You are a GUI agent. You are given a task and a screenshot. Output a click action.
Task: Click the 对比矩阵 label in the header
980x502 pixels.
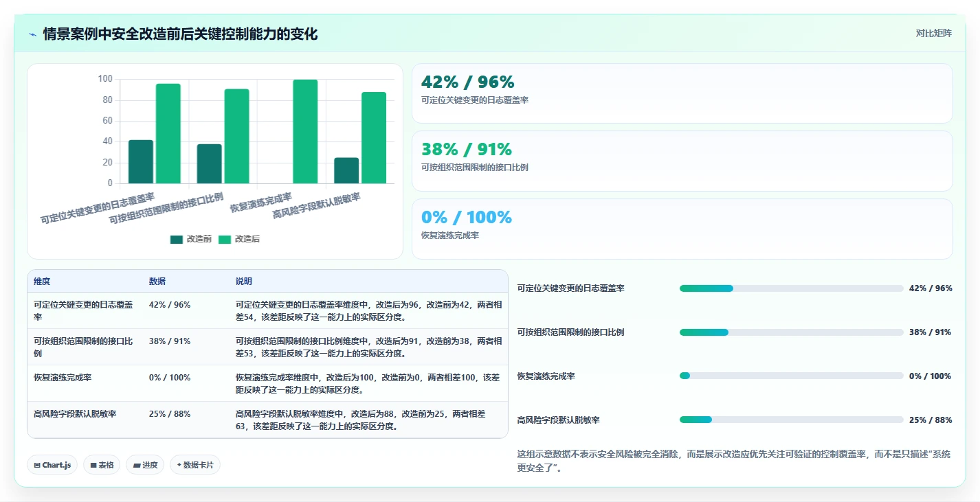coord(934,33)
